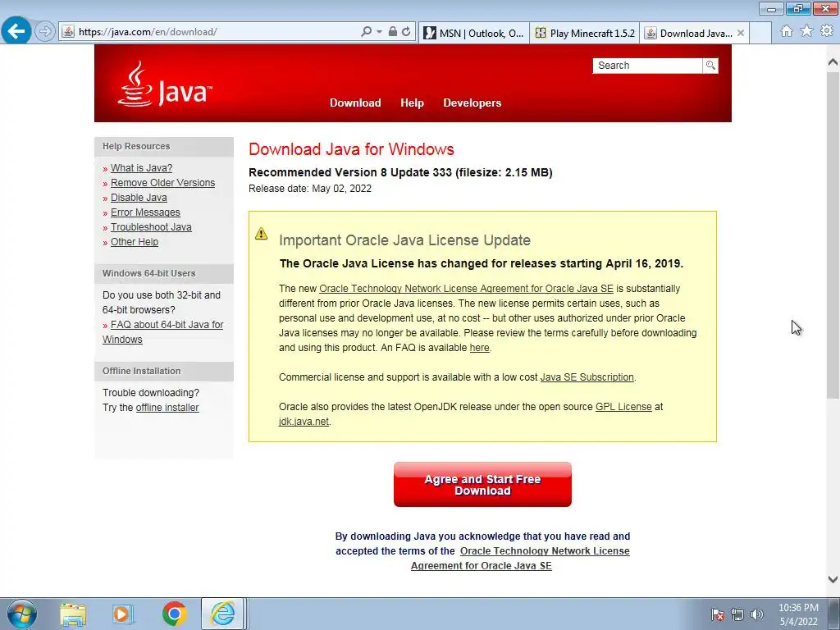Open Oracle Technology Network License Agreement link in notice
840x630 pixels.
click(x=466, y=289)
